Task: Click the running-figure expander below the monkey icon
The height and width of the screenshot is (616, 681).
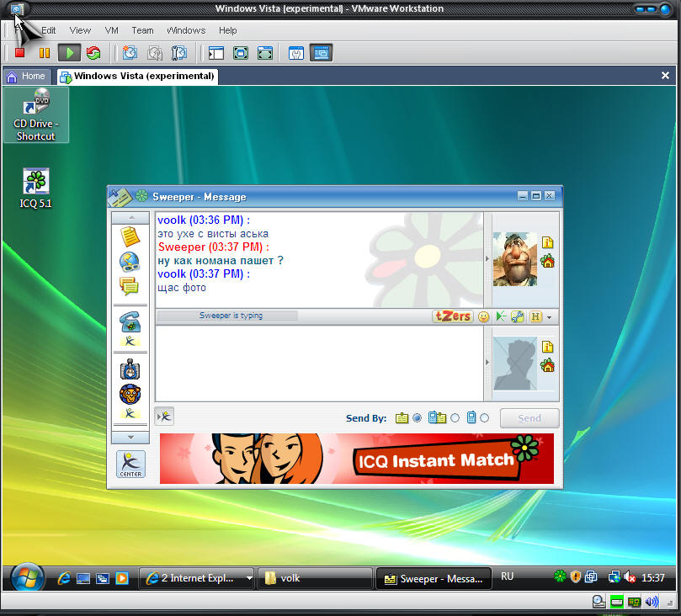Action: tap(130, 412)
